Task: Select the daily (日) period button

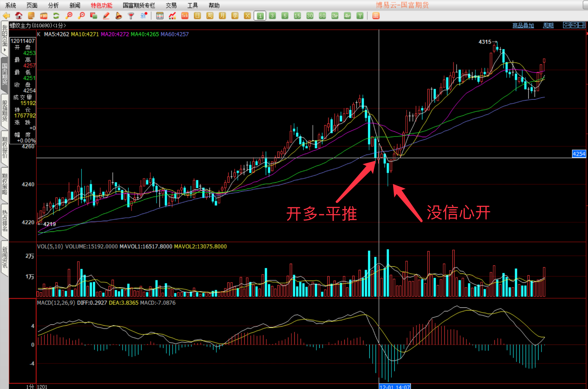Action: pos(197,16)
